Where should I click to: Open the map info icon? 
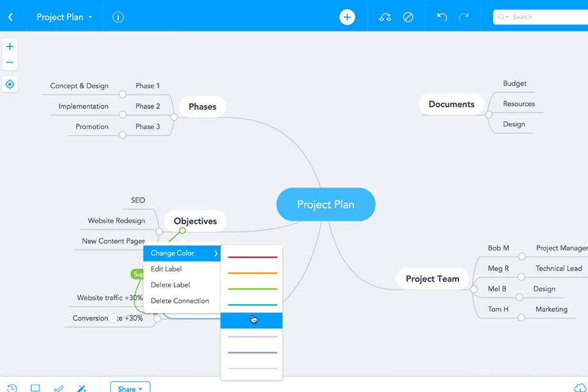[x=118, y=17]
